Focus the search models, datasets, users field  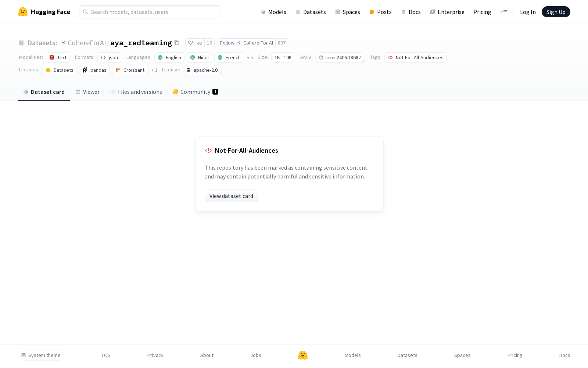coord(150,12)
